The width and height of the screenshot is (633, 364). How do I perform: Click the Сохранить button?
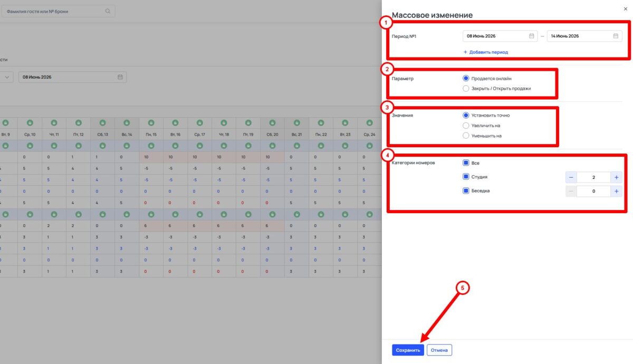click(408, 350)
